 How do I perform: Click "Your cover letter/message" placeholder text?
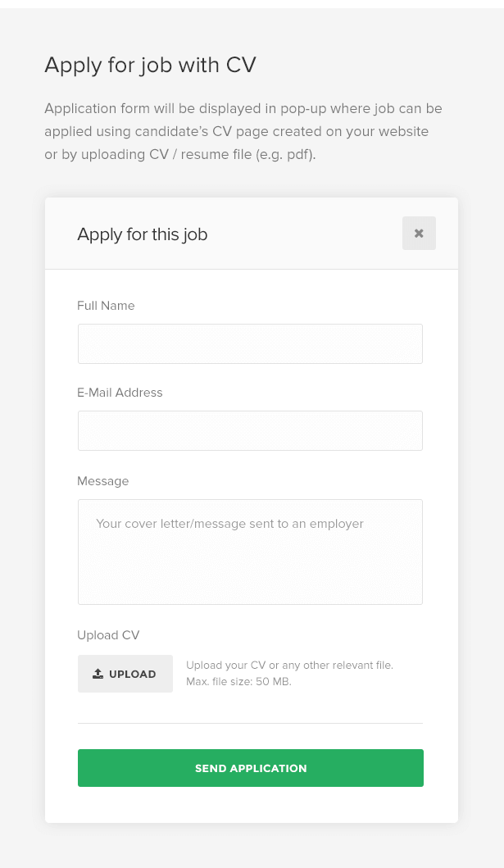[229, 523]
